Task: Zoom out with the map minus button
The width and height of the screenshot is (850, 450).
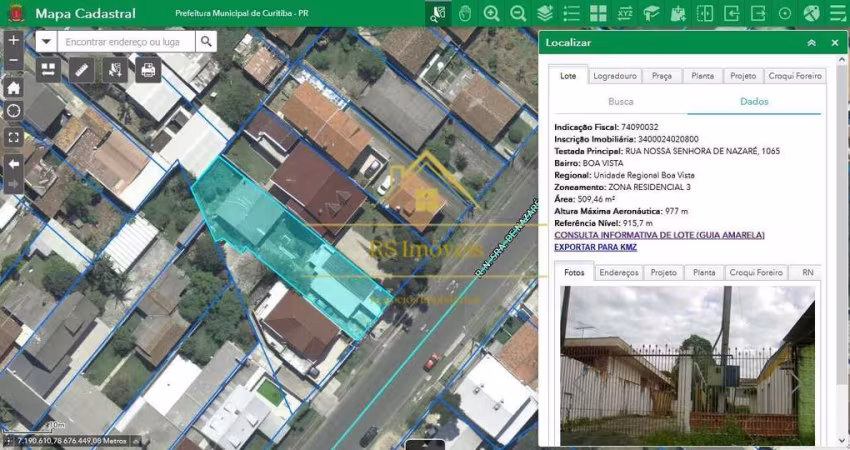Action: coord(14,60)
